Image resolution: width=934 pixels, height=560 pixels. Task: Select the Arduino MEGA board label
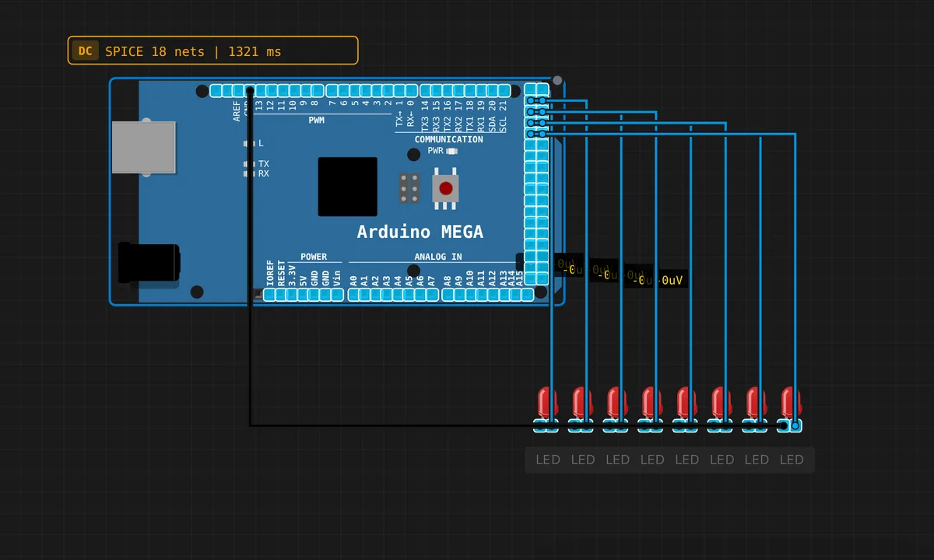(x=420, y=232)
